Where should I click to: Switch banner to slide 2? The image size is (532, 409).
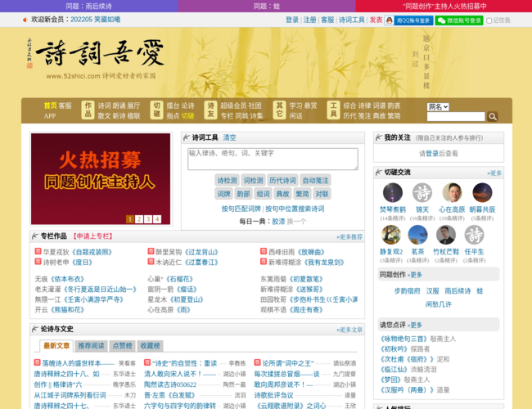pyautogui.click(x=138, y=219)
